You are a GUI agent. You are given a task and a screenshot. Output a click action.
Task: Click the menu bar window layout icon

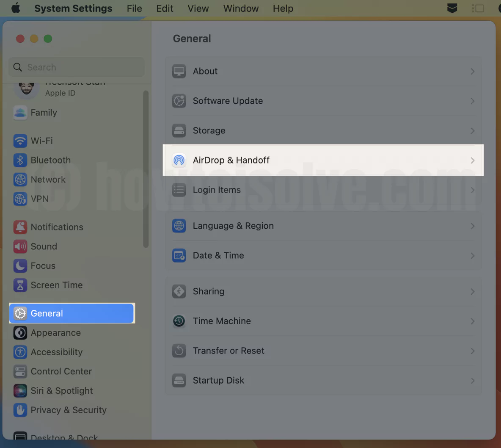[x=478, y=8]
